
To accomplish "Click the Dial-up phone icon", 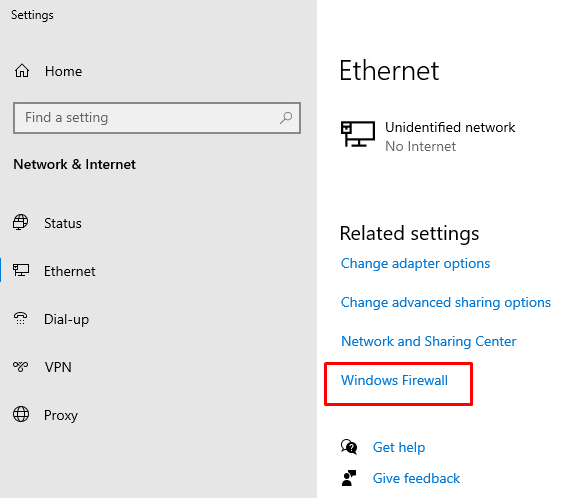I will tap(20, 318).
